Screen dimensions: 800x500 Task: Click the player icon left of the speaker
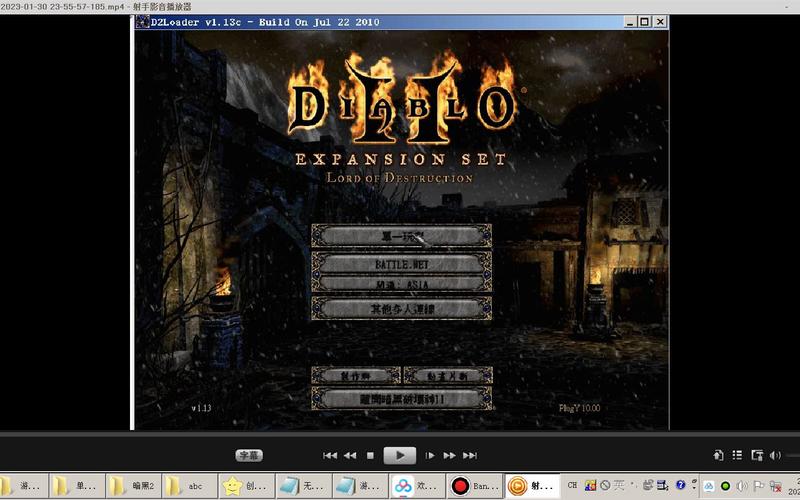click(757, 455)
